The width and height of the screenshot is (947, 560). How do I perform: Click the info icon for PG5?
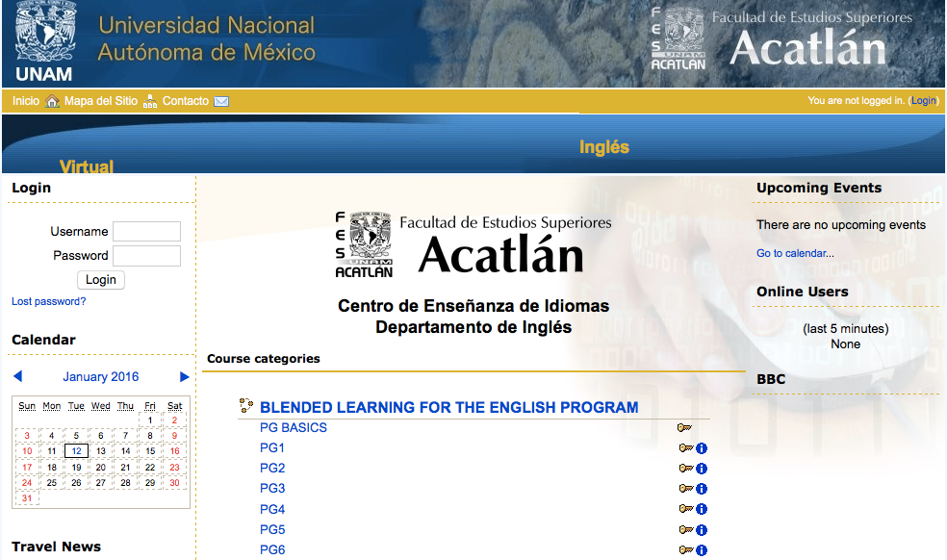[702, 530]
